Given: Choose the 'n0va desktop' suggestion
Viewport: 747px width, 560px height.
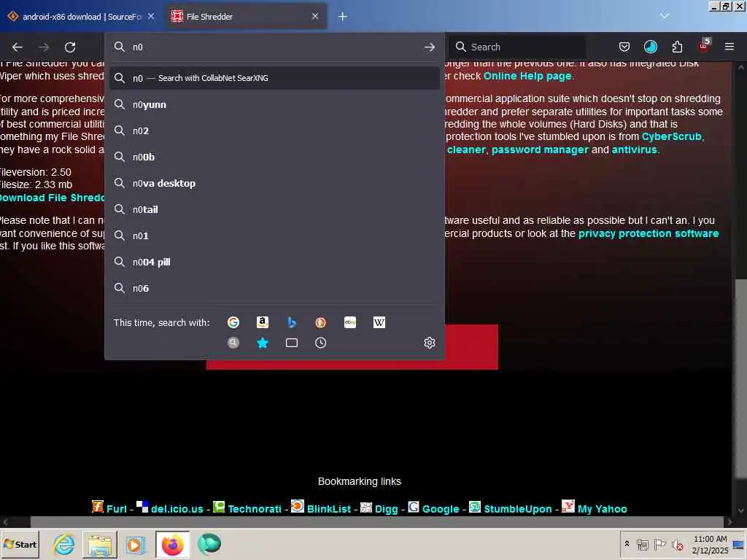Looking at the screenshot, I should [274, 183].
